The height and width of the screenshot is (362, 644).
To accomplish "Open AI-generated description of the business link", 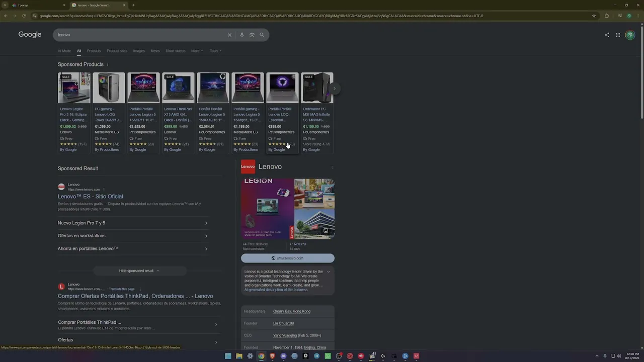I will click(276, 290).
